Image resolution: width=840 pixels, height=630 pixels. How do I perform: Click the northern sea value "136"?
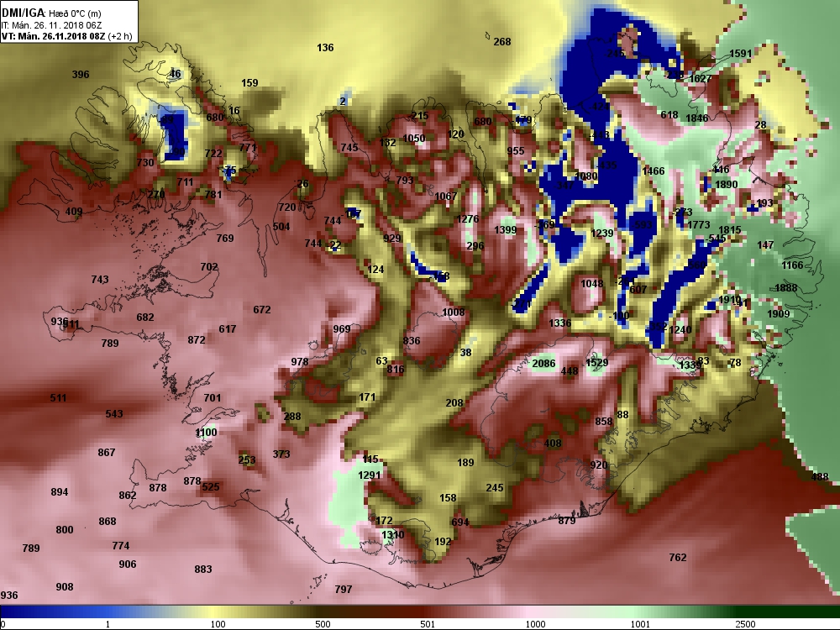[325, 48]
